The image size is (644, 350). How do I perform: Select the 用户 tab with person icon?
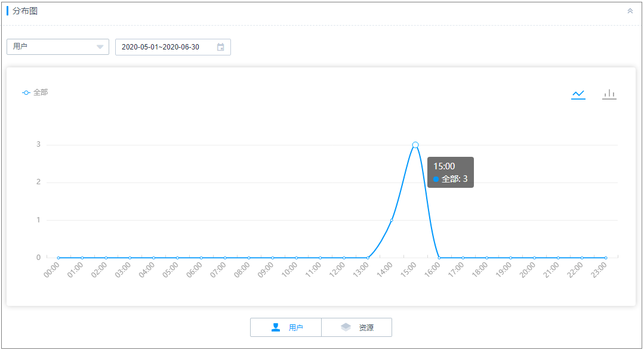286,327
